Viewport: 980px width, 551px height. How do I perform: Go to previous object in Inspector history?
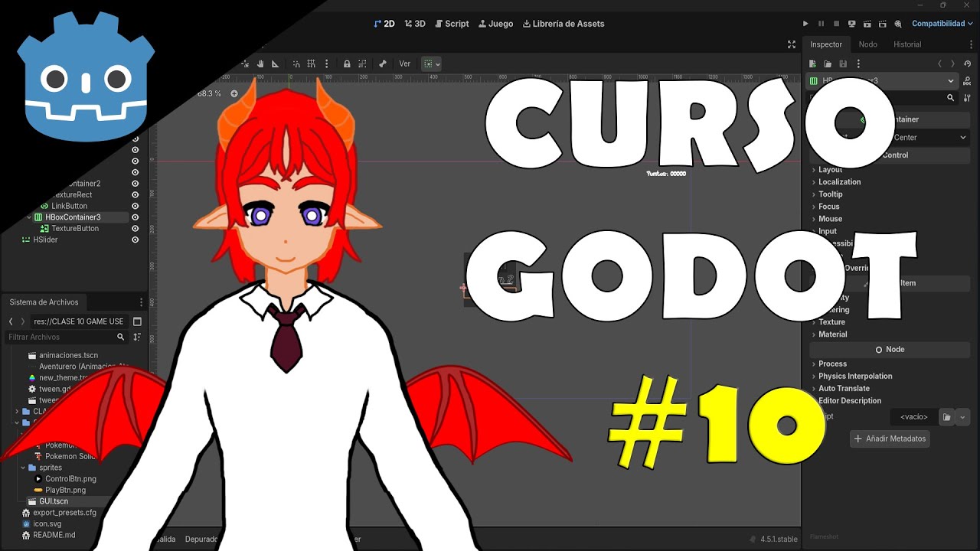pyautogui.click(x=939, y=64)
